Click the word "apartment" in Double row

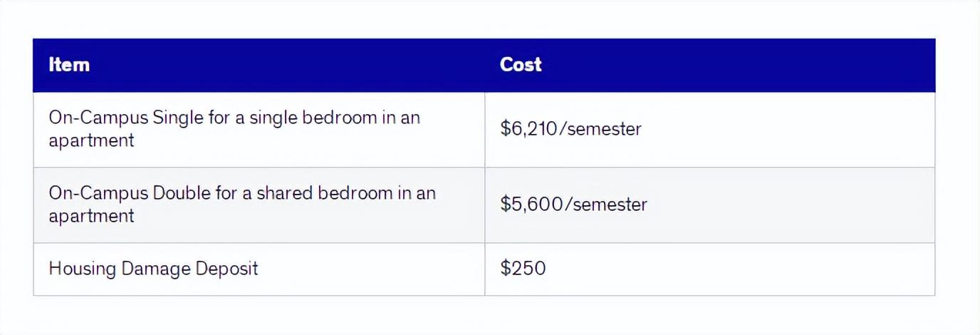(91, 216)
